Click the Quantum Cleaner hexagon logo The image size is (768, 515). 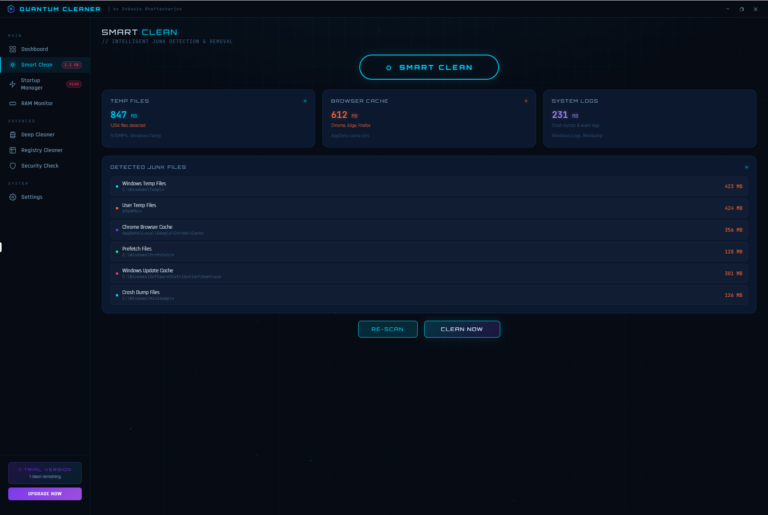click(11, 9)
